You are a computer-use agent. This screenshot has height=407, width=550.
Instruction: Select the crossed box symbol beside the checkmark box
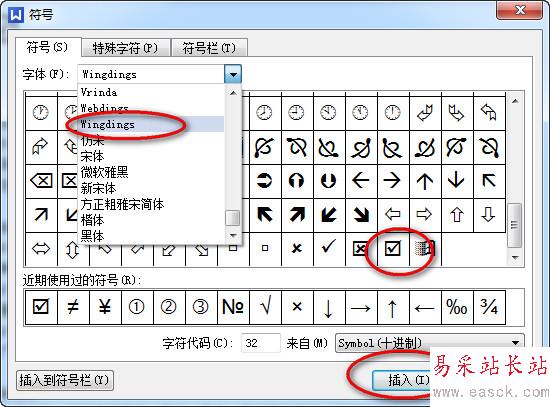click(360, 248)
